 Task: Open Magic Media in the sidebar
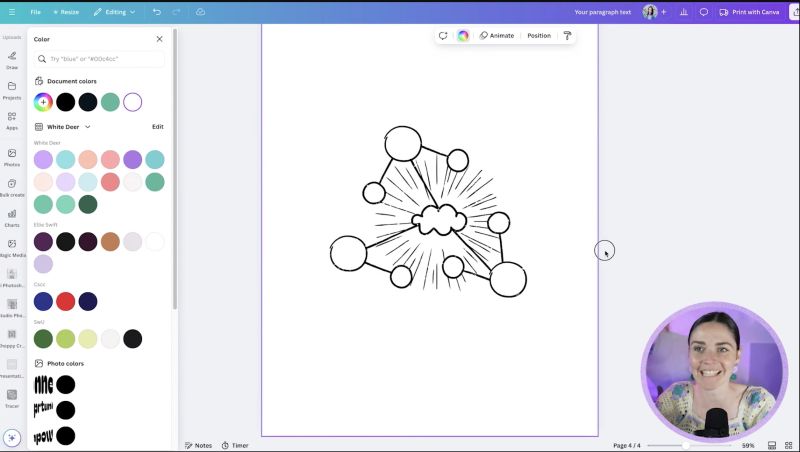click(x=12, y=248)
